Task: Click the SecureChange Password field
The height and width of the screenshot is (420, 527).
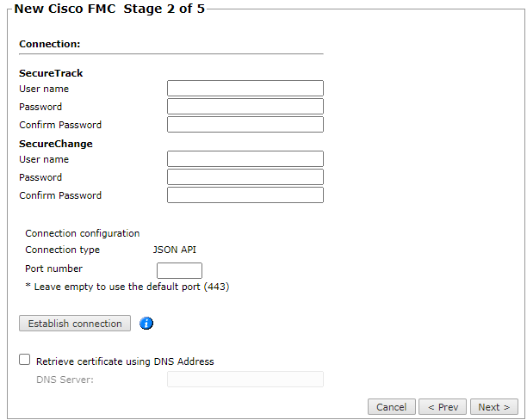Action: click(x=245, y=177)
